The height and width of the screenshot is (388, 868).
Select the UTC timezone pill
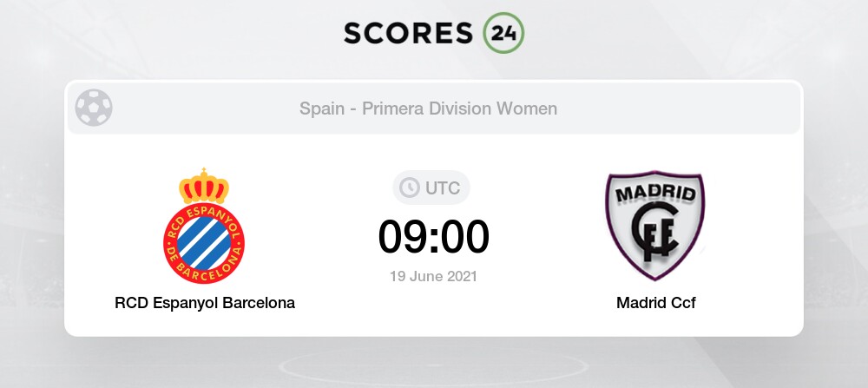[431, 188]
